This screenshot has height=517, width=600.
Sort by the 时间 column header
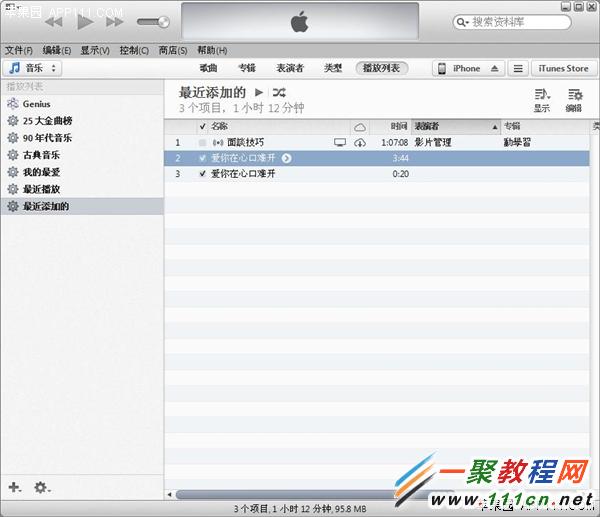(x=399, y=126)
